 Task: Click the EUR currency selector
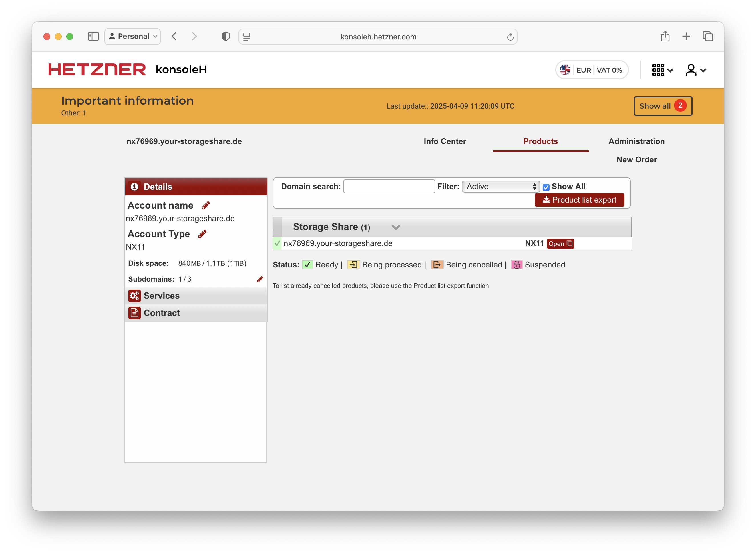click(x=583, y=70)
